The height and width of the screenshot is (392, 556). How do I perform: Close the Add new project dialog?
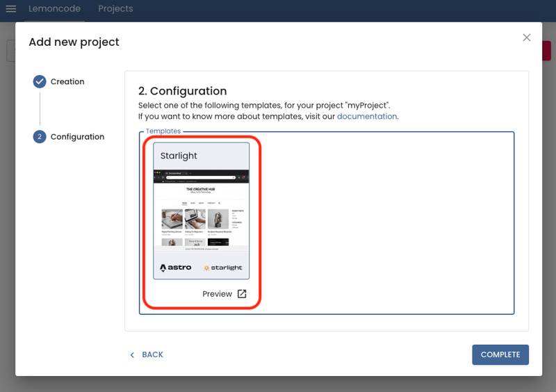tap(526, 38)
